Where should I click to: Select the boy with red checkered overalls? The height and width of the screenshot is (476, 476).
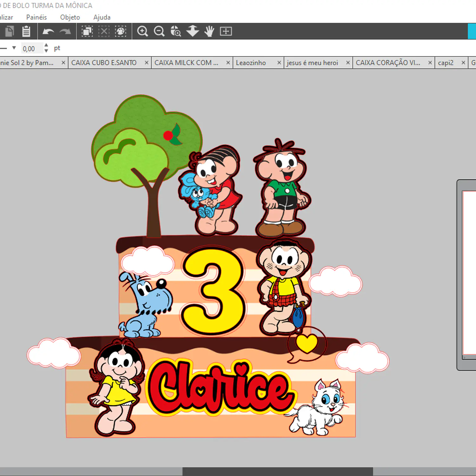[x=284, y=287]
